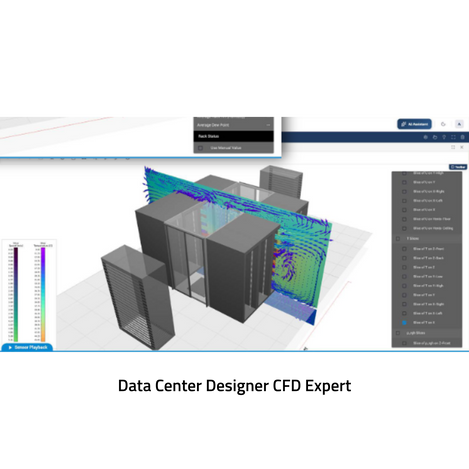Enable the Slice of U on X-Left checkbox
The height and width of the screenshot is (469, 469).
[404, 201]
